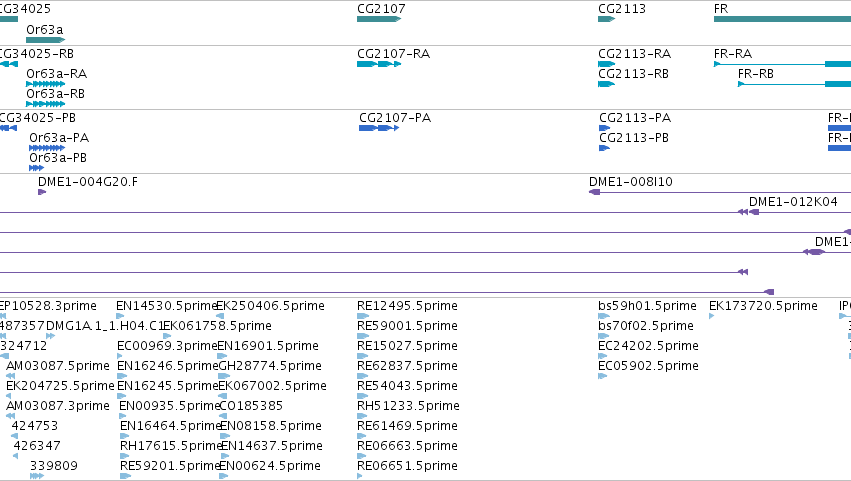This screenshot has width=851, height=481.
Task: Select the DME1-004G20.F feature marker
Action: [x=42, y=192]
